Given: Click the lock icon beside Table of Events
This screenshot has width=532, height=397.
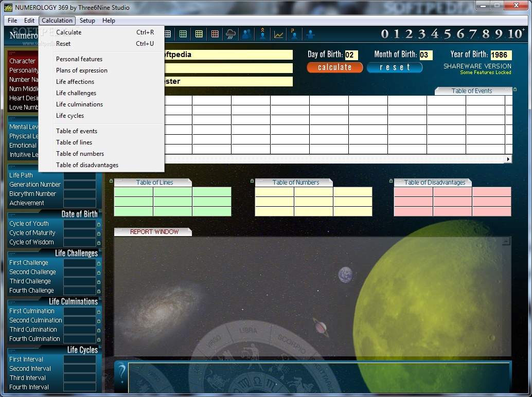Looking at the screenshot, I should tap(515, 89).
